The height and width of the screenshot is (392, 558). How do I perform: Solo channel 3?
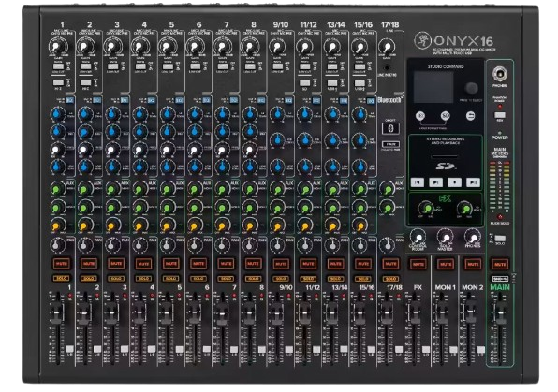[x=116, y=279]
